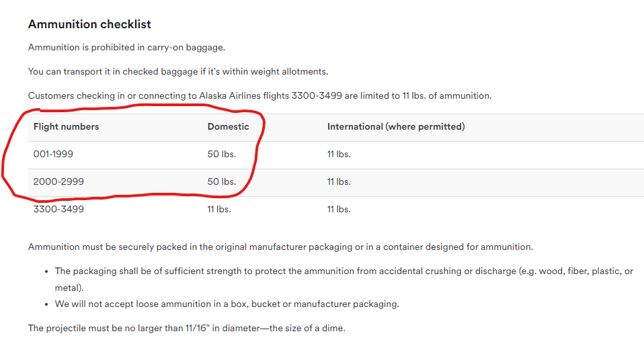Click the bullet about loose ammunition
This screenshot has width=644, height=346.
click(x=227, y=304)
